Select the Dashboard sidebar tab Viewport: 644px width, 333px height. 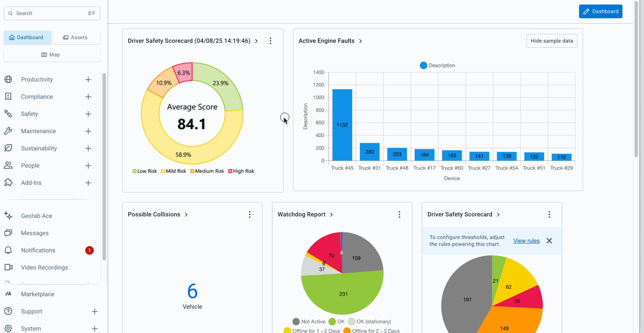27,37
